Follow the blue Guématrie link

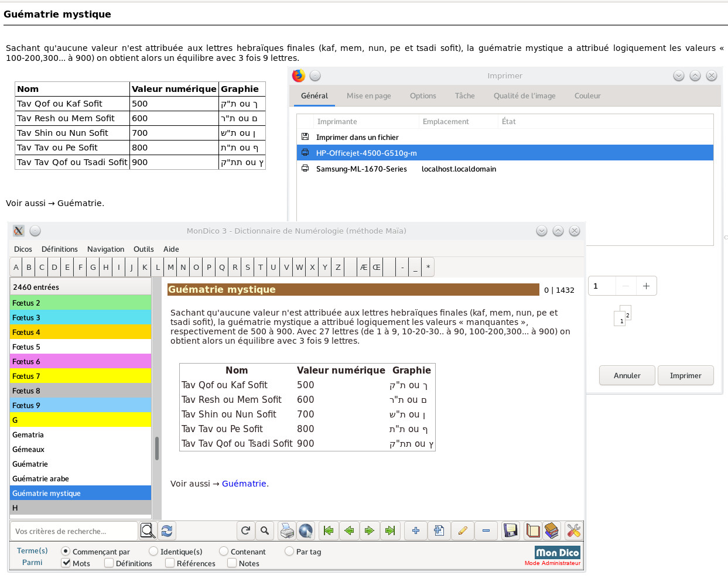click(x=244, y=484)
